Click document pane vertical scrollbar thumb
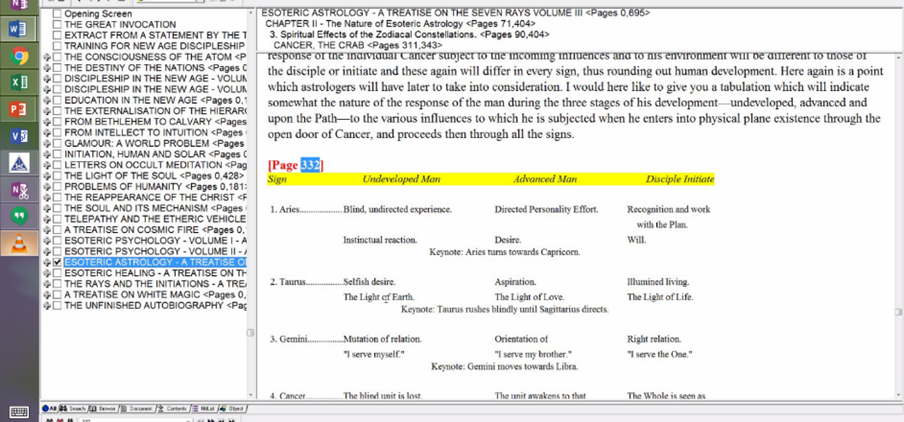 tap(898, 312)
